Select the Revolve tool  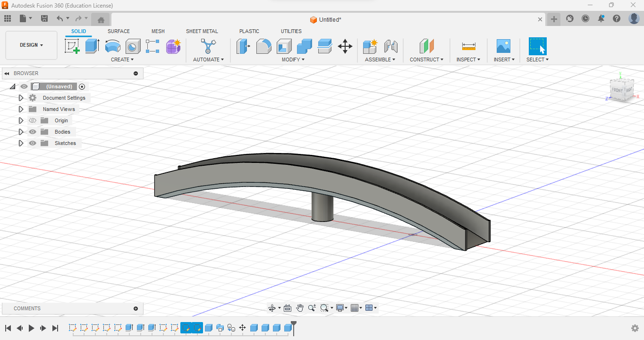click(112, 46)
